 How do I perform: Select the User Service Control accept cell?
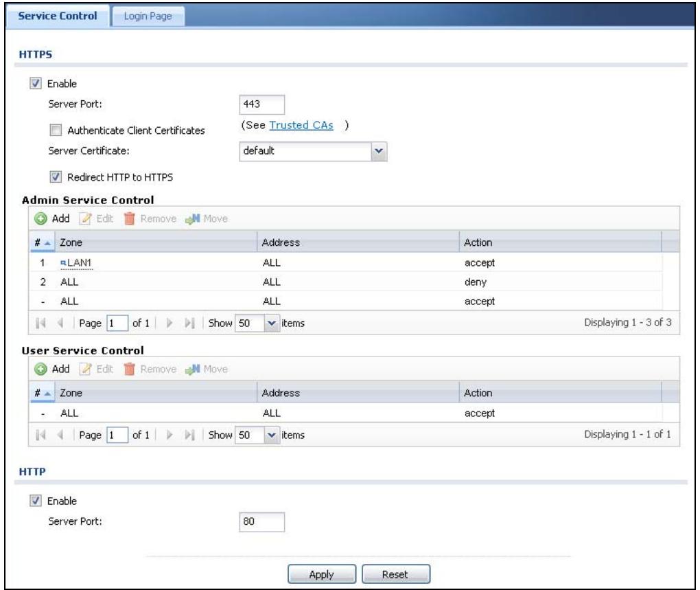(x=480, y=413)
